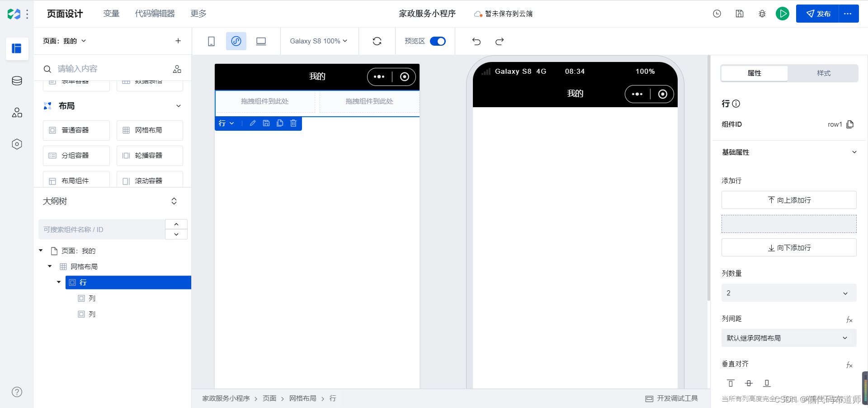Save selected row as template

point(266,123)
